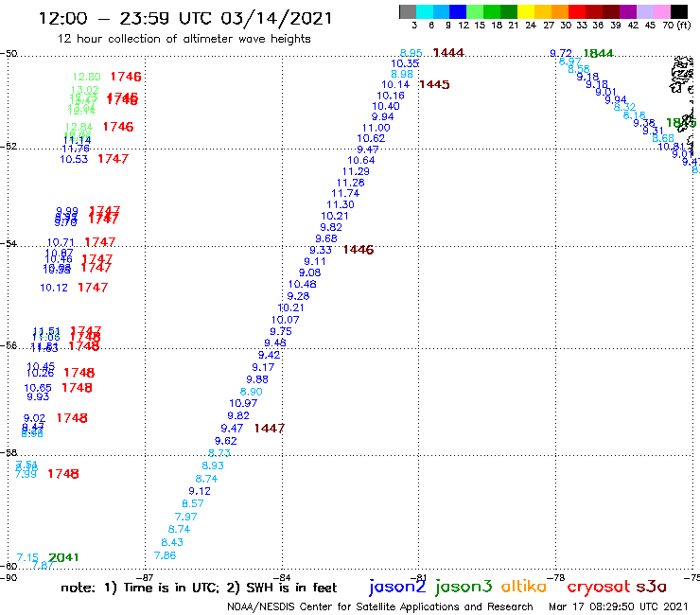Viewport: 700px width, 615px height.
Task: Click green time stamp '1844'
Action: pyautogui.click(x=598, y=54)
